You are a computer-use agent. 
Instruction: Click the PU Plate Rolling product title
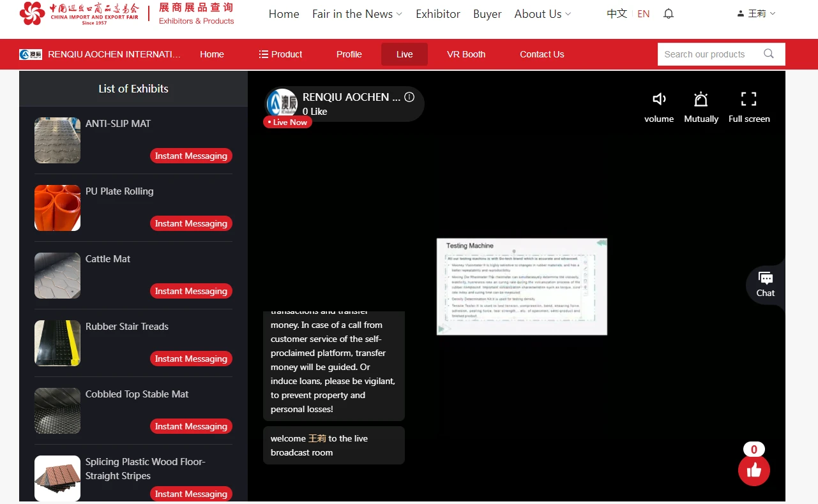tap(119, 191)
